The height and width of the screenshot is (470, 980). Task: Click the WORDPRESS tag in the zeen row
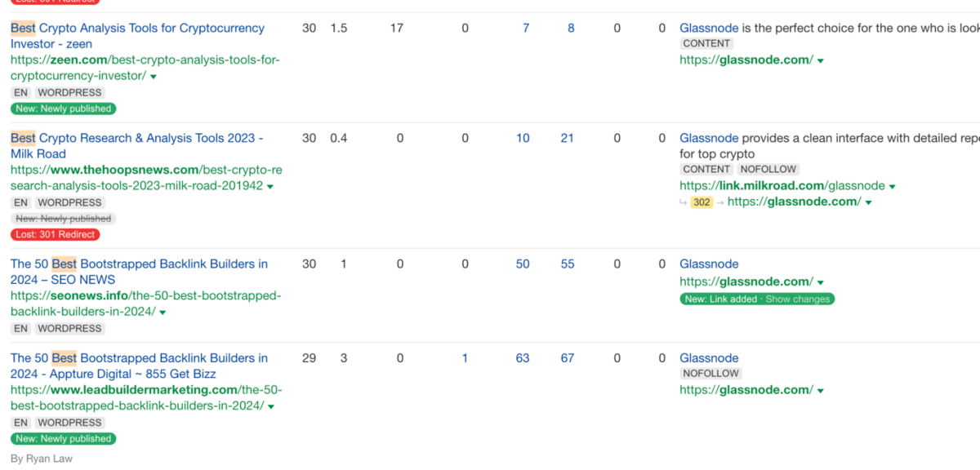pos(69,93)
